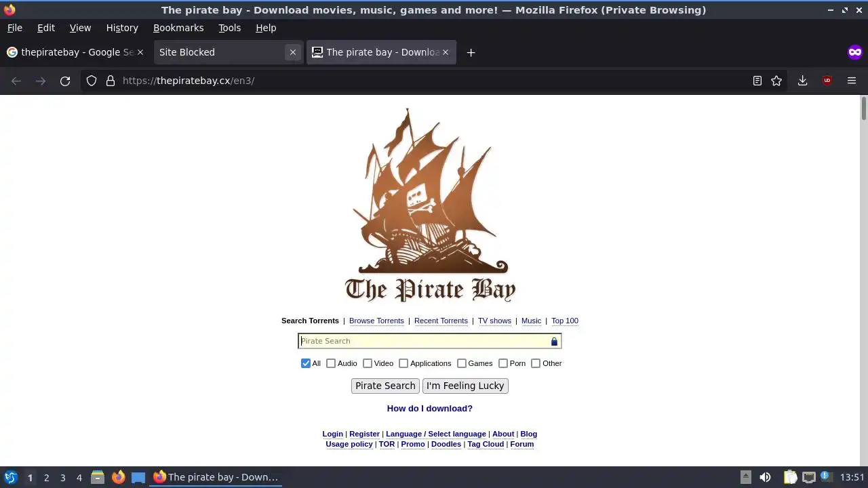This screenshot has width=868, height=488.
Task: Open the Tools menu
Action: tap(229, 28)
